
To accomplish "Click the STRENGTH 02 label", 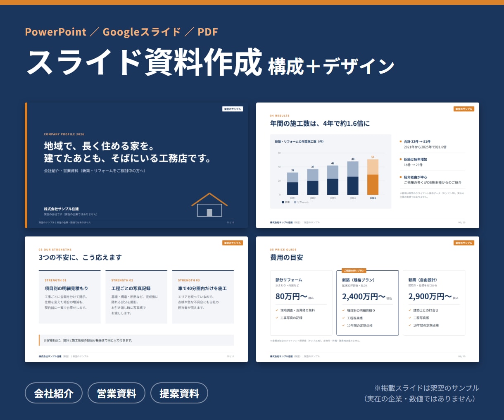I will pos(122,280).
